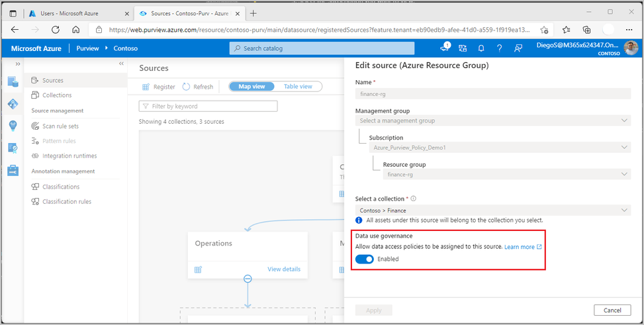The width and height of the screenshot is (644, 325).
Task: Click the Apply button
Action: (x=374, y=310)
